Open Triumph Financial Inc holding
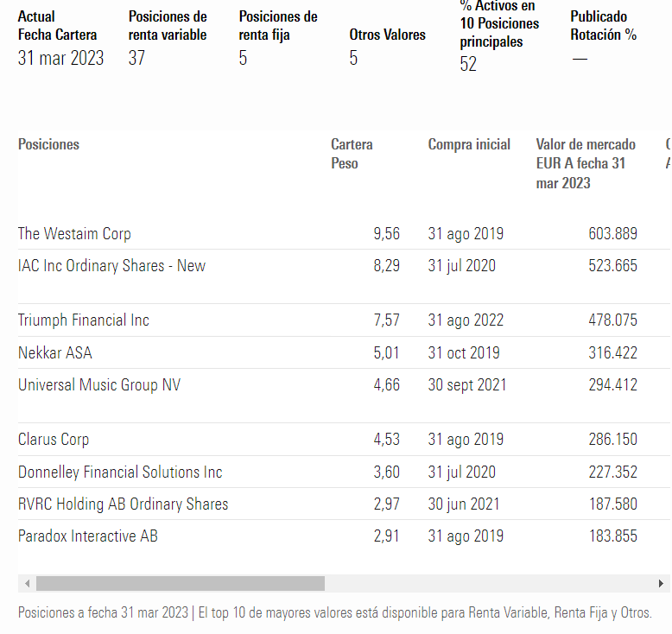This screenshot has height=634, width=672. [84, 320]
